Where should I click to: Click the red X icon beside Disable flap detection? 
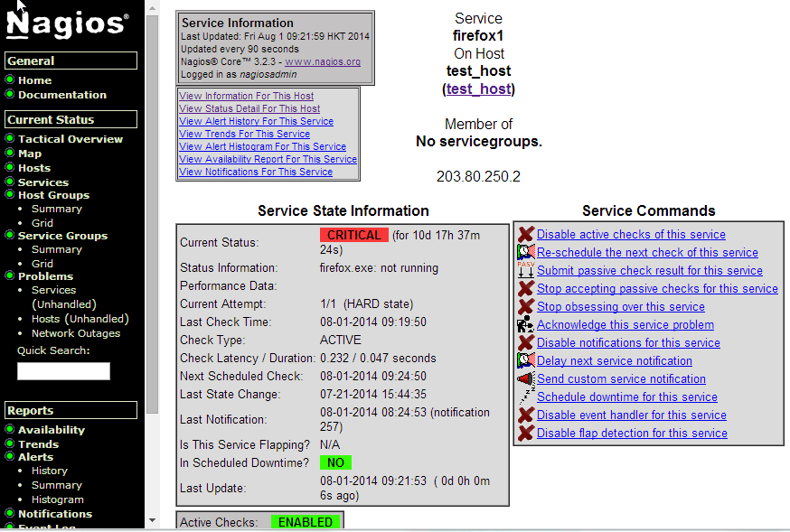526,434
